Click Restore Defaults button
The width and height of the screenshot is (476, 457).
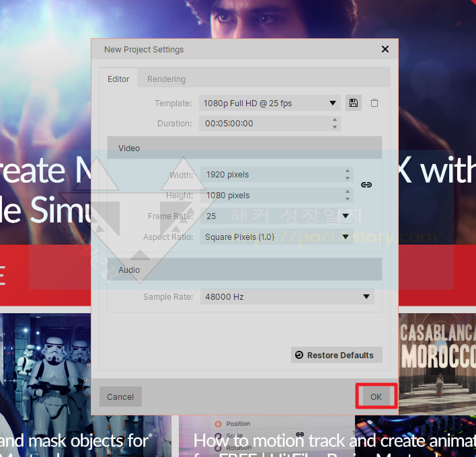tap(336, 355)
